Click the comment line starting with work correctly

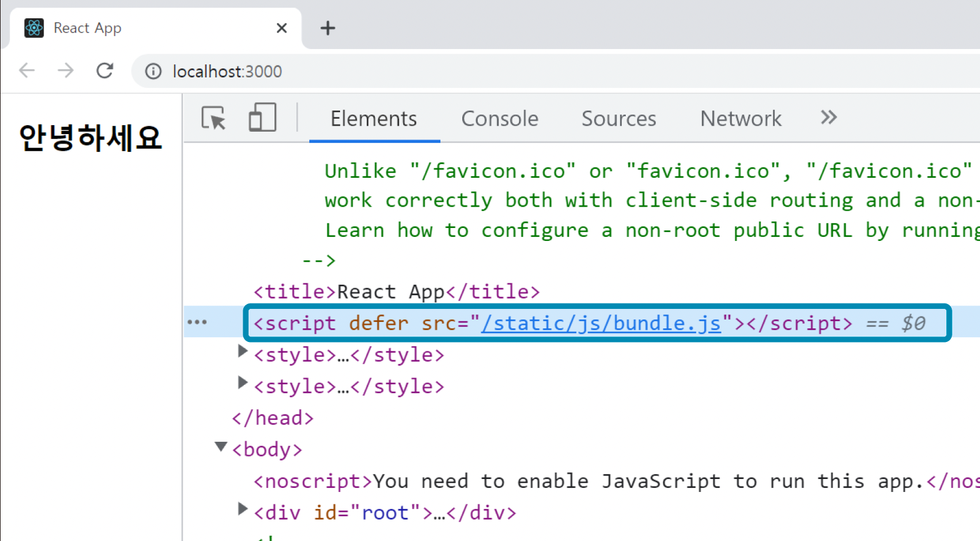[x=652, y=201]
